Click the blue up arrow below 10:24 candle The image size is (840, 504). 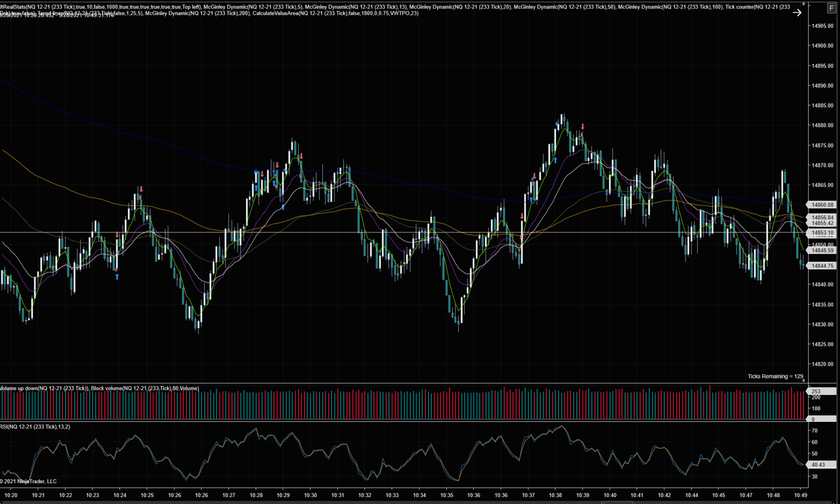pyautogui.click(x=117, y=277)
